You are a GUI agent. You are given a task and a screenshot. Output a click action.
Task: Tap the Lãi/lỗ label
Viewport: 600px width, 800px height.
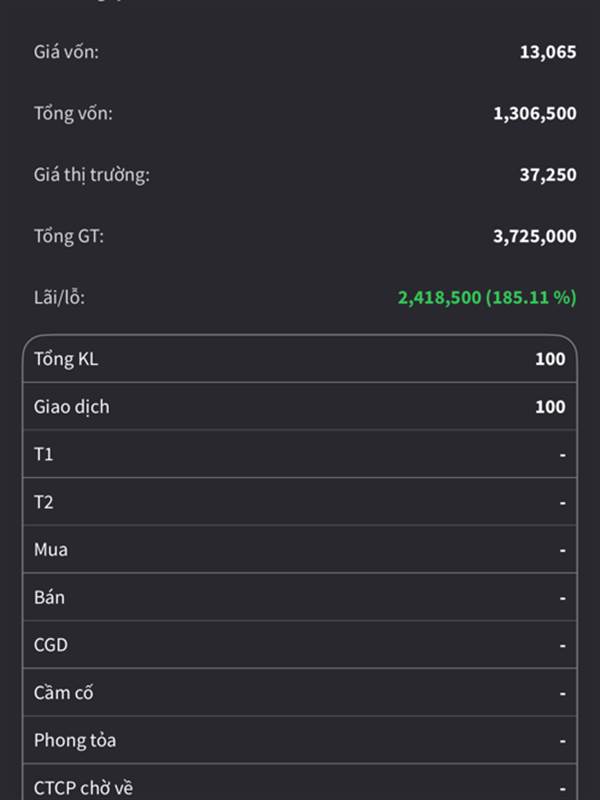pos(66,297)
